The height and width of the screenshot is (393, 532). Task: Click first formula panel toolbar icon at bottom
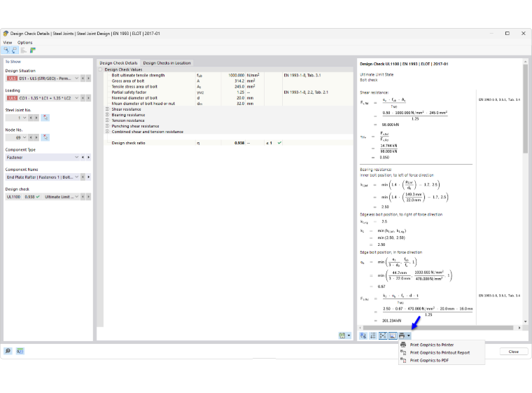coord(363,336)
